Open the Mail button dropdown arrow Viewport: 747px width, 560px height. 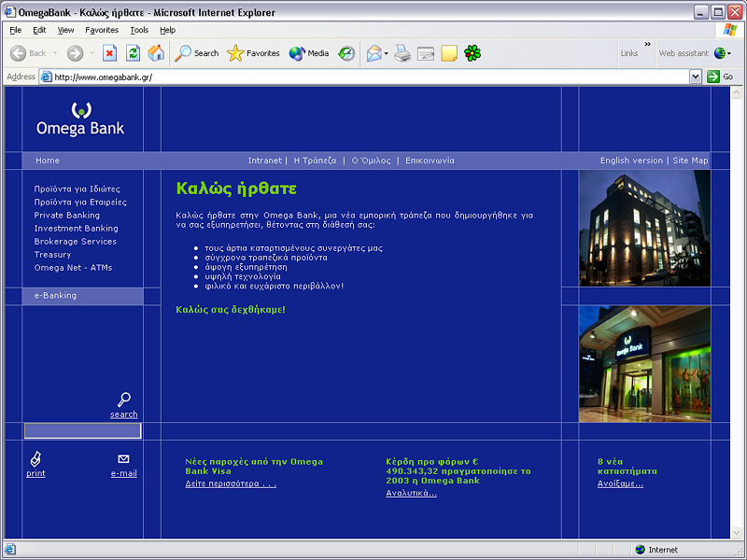coord(386,53)
